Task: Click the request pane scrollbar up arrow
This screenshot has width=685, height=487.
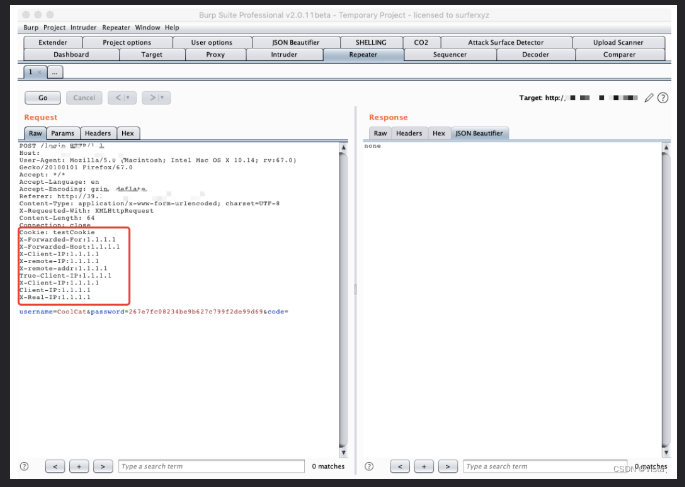Action: [x=343, y=148]
